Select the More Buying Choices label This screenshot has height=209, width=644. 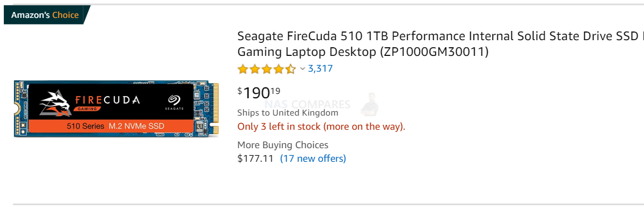click(283, 145)
